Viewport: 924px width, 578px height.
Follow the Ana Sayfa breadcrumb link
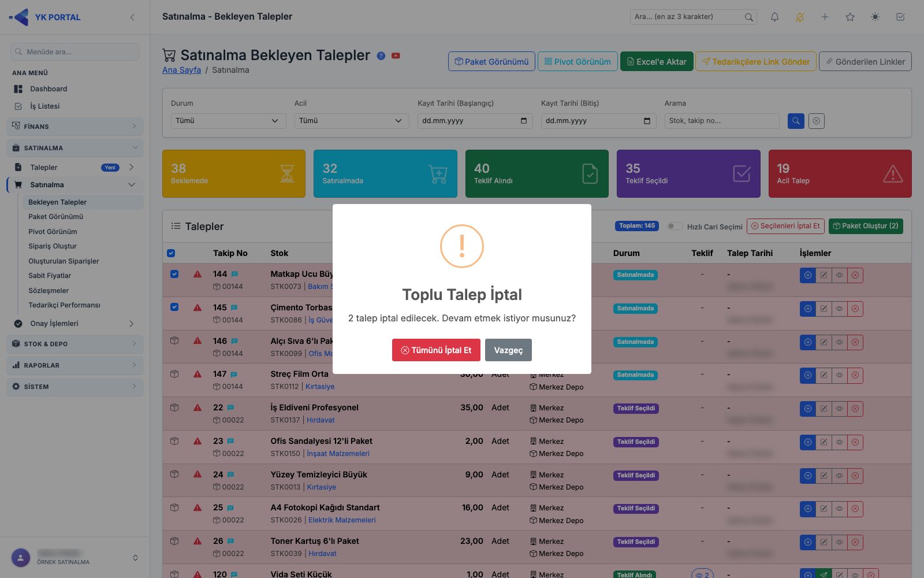pos(181,70)
